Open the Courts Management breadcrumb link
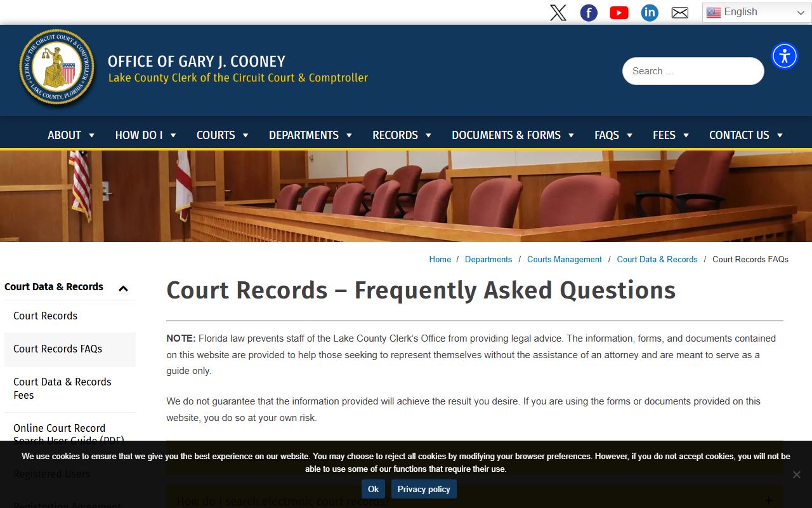 point(565,259)
